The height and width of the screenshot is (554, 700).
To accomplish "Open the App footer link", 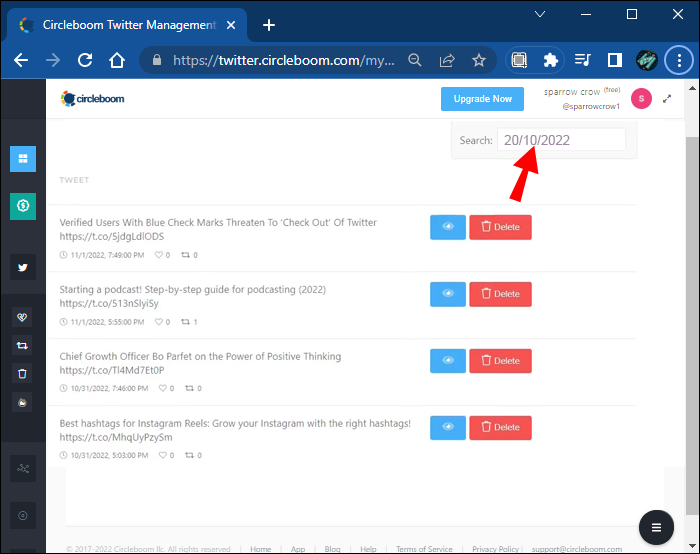I will pyautogui.click(x=298, y=549).
